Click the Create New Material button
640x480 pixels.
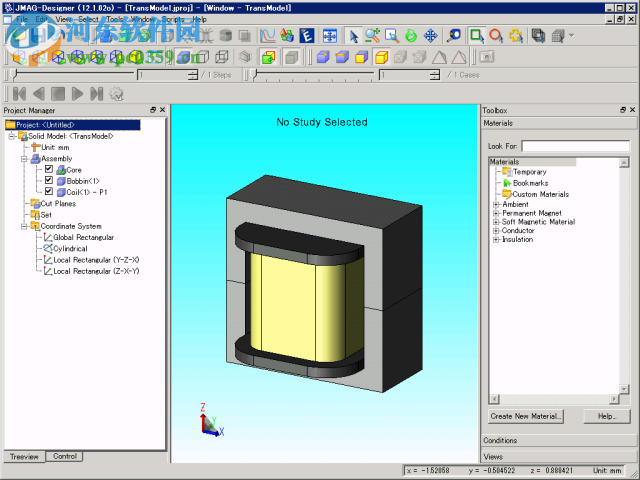pyautogui.click(x=526, y=416)
